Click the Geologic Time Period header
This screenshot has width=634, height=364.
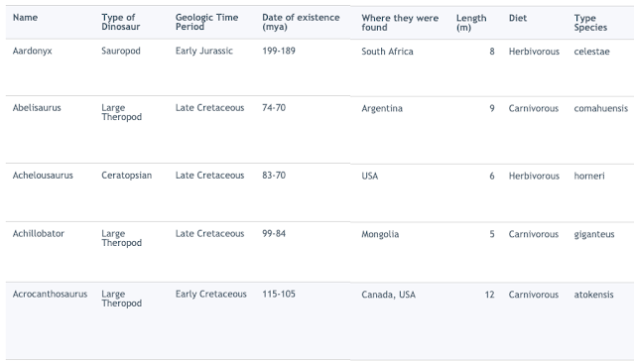point(206,22)
